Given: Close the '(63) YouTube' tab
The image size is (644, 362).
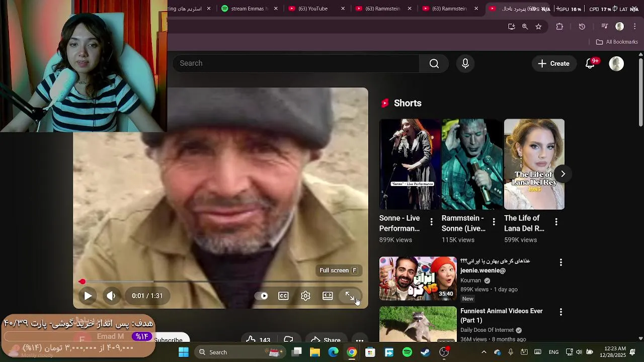Looking at the screenshot, I should [343, 9].
